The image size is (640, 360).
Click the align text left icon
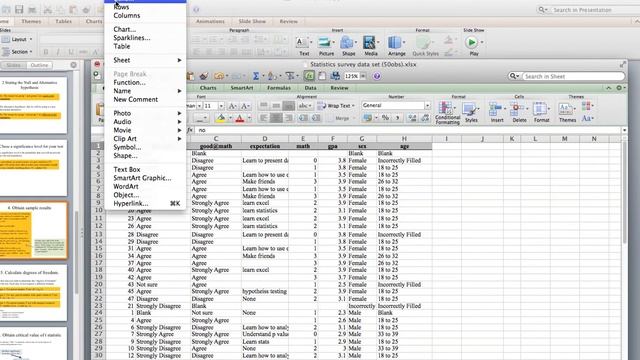pyautogui.click(x=264, y=118)
